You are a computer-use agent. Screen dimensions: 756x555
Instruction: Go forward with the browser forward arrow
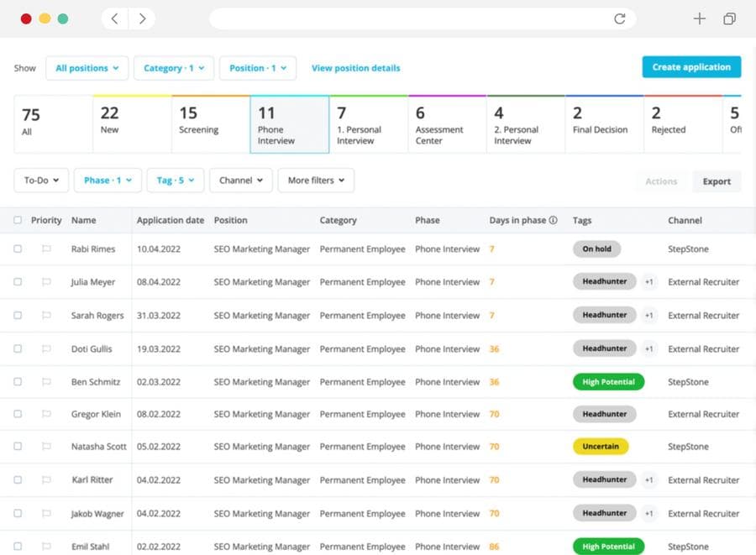click(142, 18)
